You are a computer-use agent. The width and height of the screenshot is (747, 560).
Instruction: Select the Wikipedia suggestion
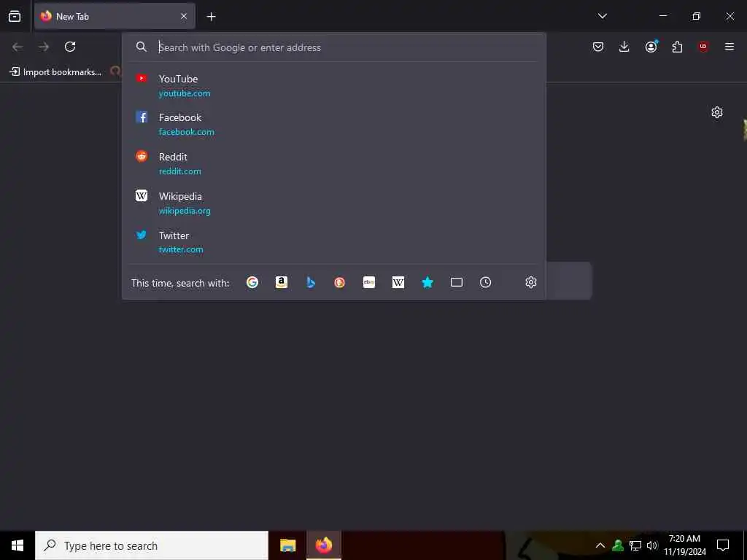coord(333,203)
